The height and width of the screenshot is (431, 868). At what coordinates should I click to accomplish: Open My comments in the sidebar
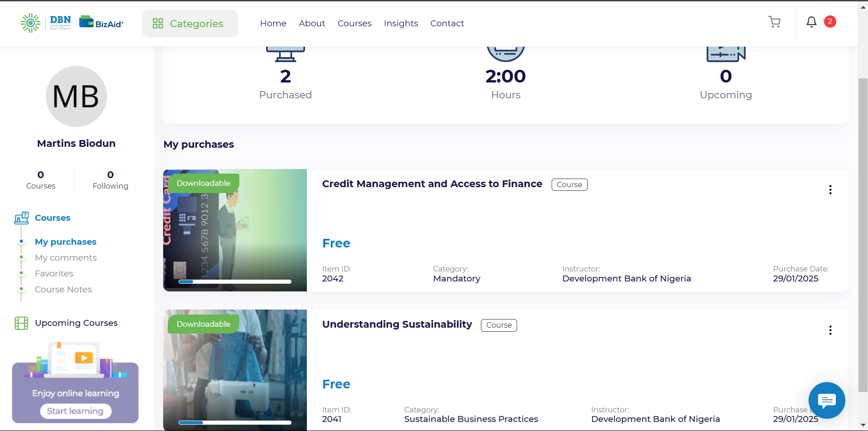[66, 257]
